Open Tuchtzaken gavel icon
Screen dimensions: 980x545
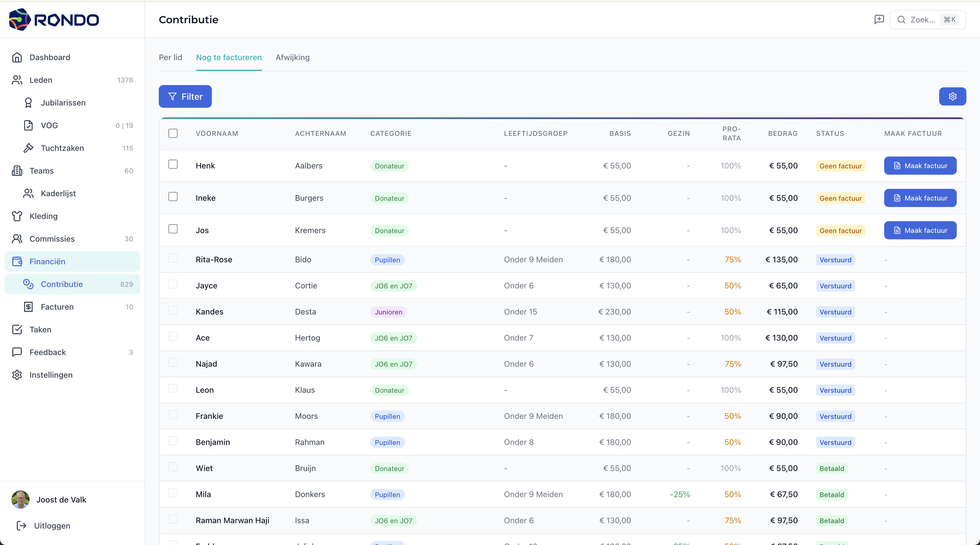(x=29, y=148)
